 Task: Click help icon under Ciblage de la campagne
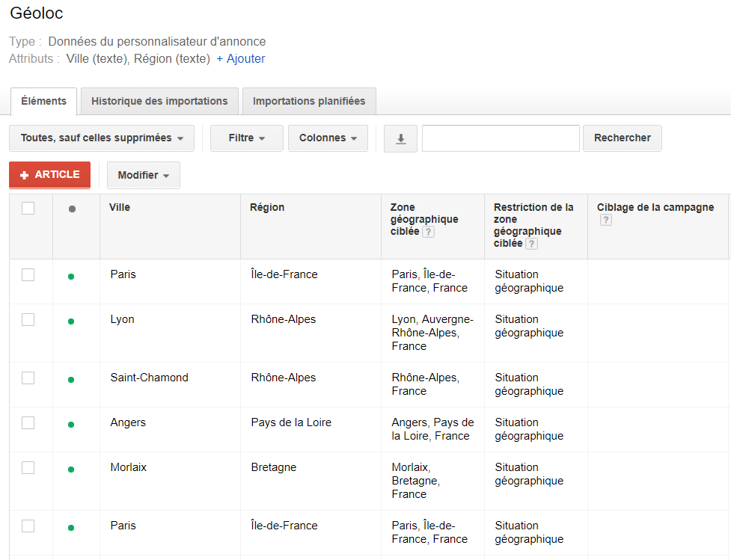(606, 221)
